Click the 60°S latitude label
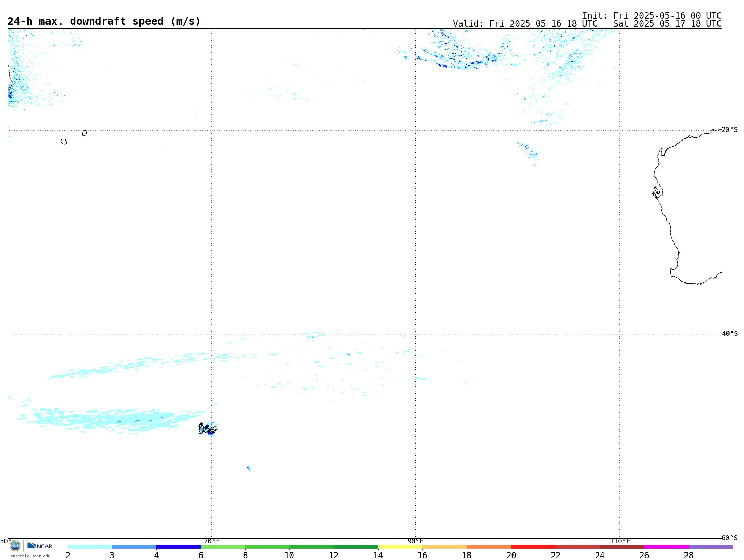Image resolution: width=744 pixels, height=560 pixels. (730, 538)
